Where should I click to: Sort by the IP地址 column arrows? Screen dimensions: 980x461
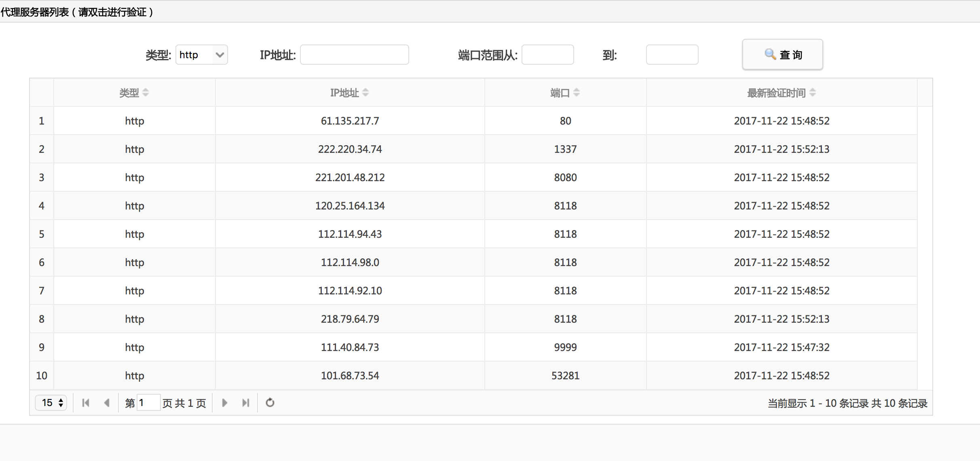coord(365,93)
